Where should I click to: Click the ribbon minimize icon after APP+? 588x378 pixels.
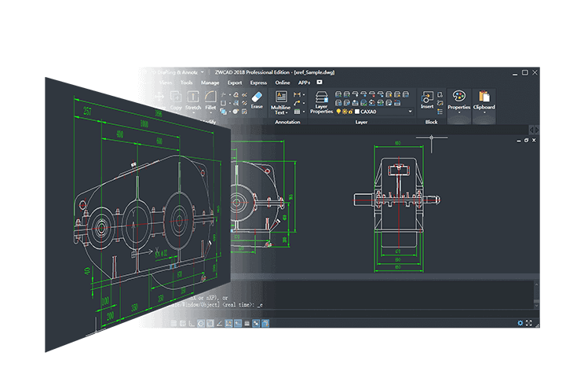point(320,83)
